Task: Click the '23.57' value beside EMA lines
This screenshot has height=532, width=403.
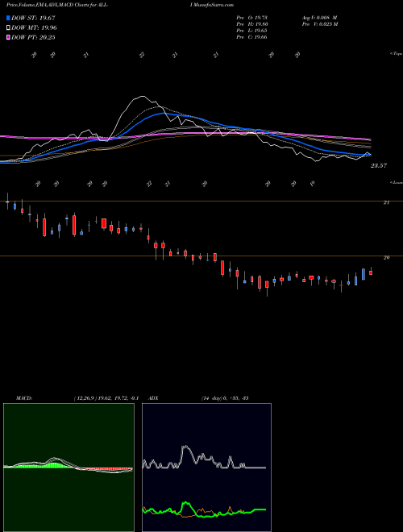Action: (379, 165)
